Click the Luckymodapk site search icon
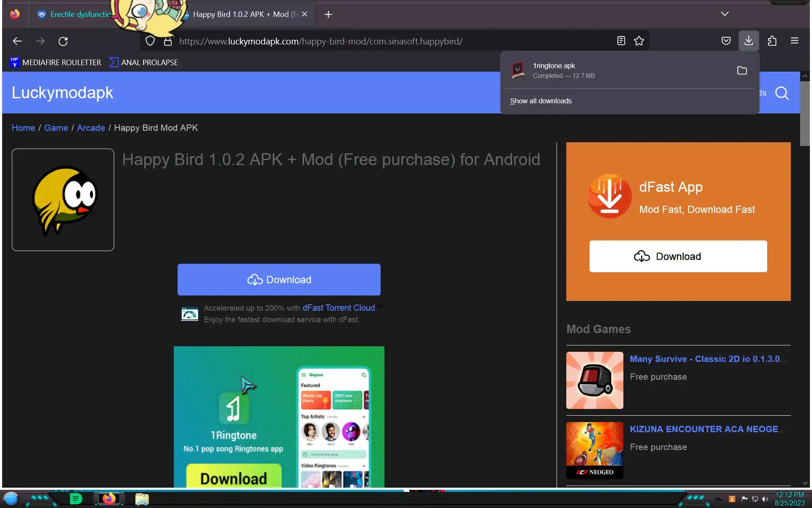 [x=782, y=93]
